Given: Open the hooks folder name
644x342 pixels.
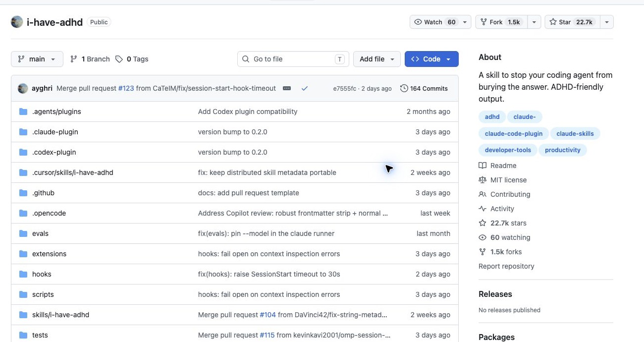Looking at the screenshot, I should [x=42, y=274].
